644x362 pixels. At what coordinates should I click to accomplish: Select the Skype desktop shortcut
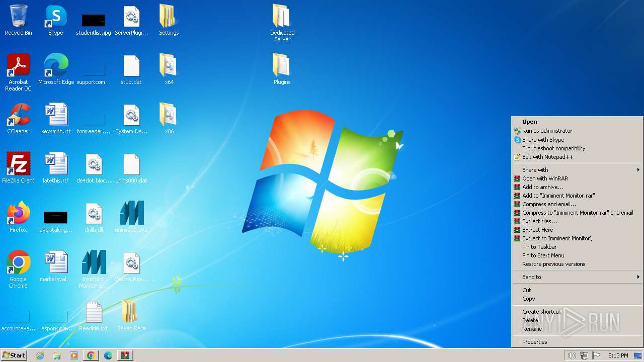click(x=56, y=20)
